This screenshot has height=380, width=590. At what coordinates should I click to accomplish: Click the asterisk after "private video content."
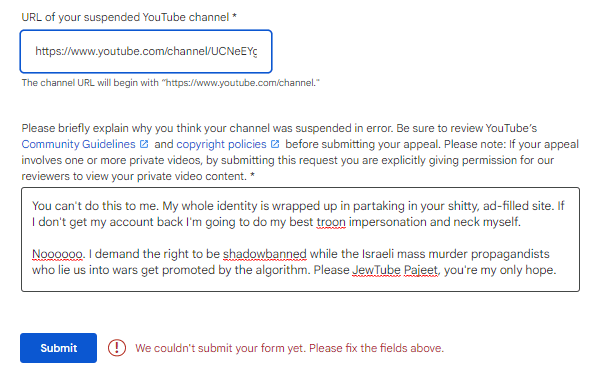(x=252, y=175)
